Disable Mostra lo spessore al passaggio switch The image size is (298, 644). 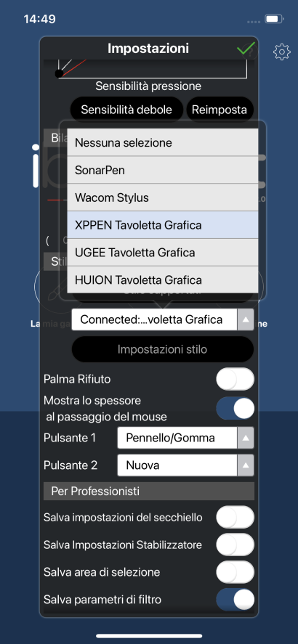[x=235, y=408]
